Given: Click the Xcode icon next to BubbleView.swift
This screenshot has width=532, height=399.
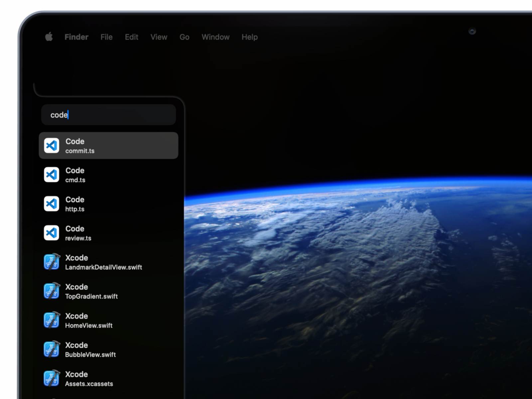Looking at the screenshot, I should (52, 349).
